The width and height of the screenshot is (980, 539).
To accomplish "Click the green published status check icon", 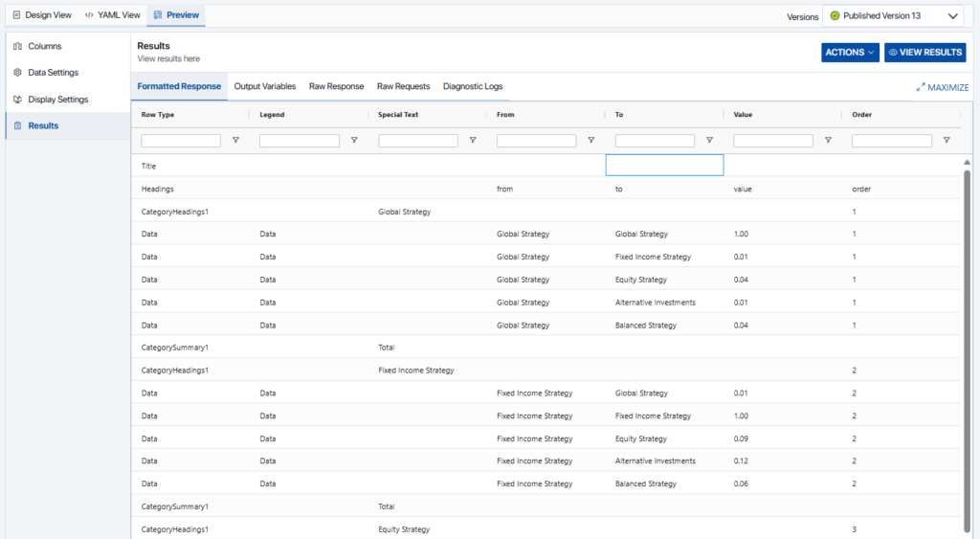I will (835, 15).
